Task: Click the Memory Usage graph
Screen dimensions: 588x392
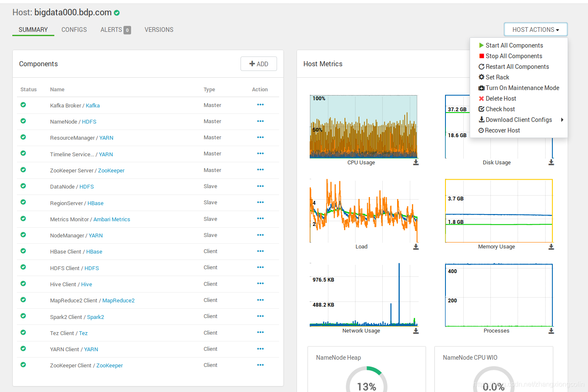Action: point(499,211)
